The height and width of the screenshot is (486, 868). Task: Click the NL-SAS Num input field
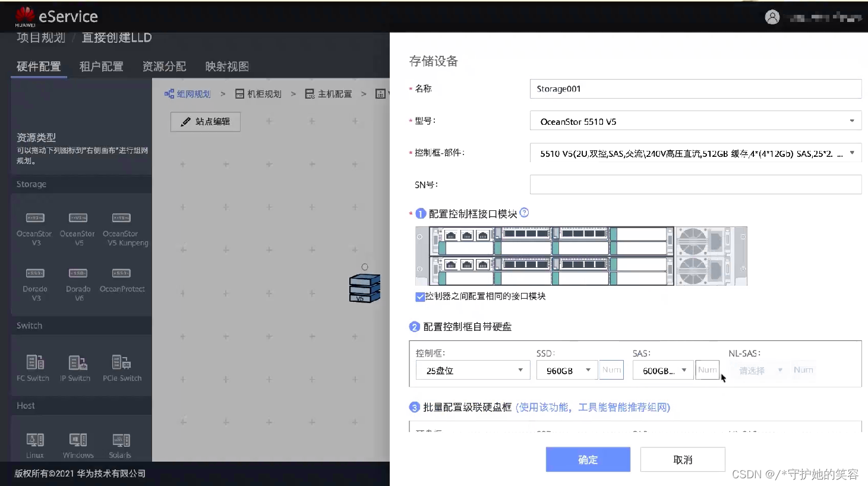pyautogui.click(x=803, y=370)
